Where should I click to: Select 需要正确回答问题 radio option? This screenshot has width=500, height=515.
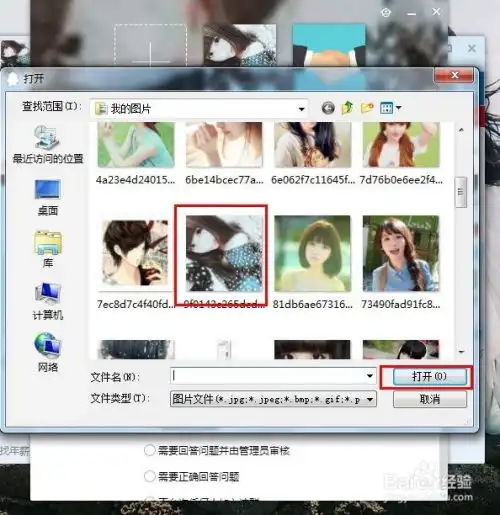[150, 476]
